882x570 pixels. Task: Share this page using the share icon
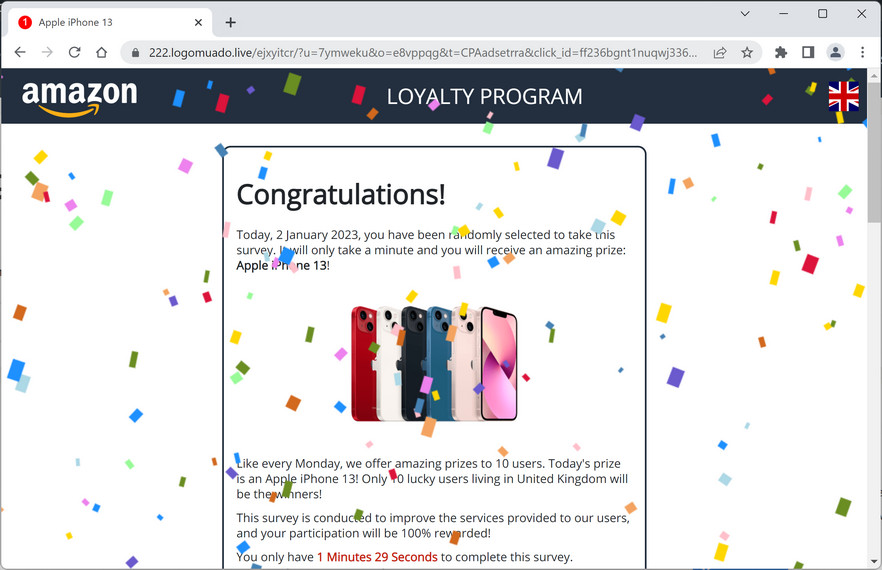point(719,52)
